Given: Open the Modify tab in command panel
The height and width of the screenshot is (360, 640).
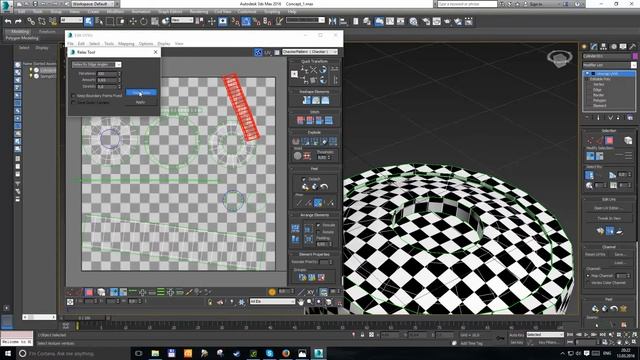Looking at the screenshot, I should tap(594, 47).
